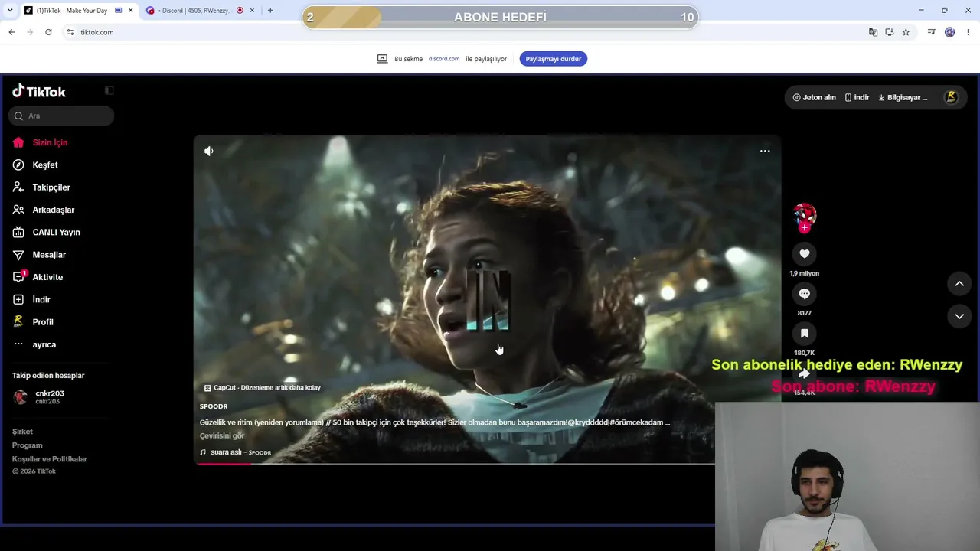Bookmark this page with star icon
This screenshot has width=980, height=551.
point(906,32)
